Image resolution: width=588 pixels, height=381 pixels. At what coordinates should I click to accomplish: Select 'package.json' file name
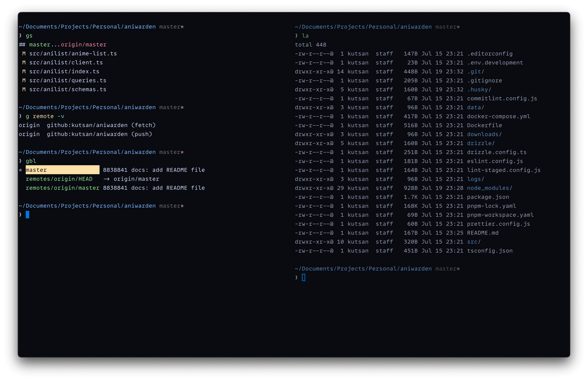[x=488, y=197]
